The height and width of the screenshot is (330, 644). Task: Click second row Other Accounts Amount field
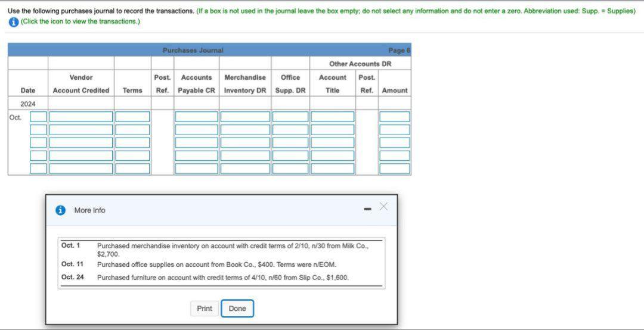[394, 130]
